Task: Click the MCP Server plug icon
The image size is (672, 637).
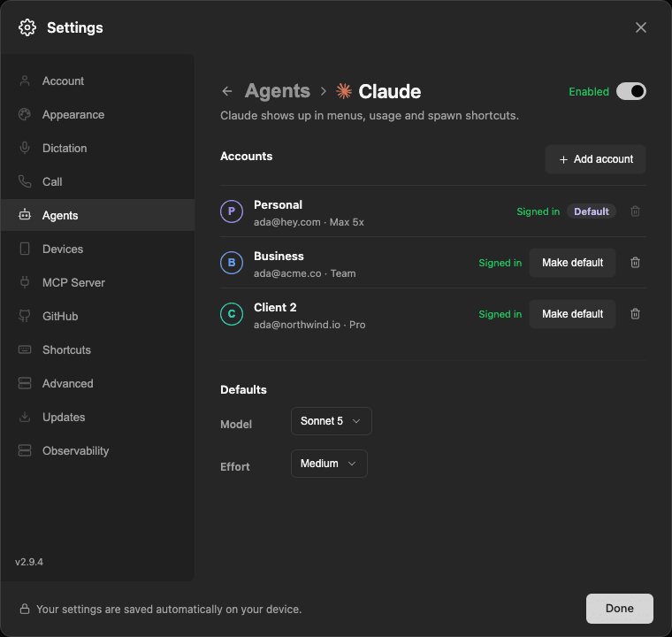Action: click(x=25, y=282)
